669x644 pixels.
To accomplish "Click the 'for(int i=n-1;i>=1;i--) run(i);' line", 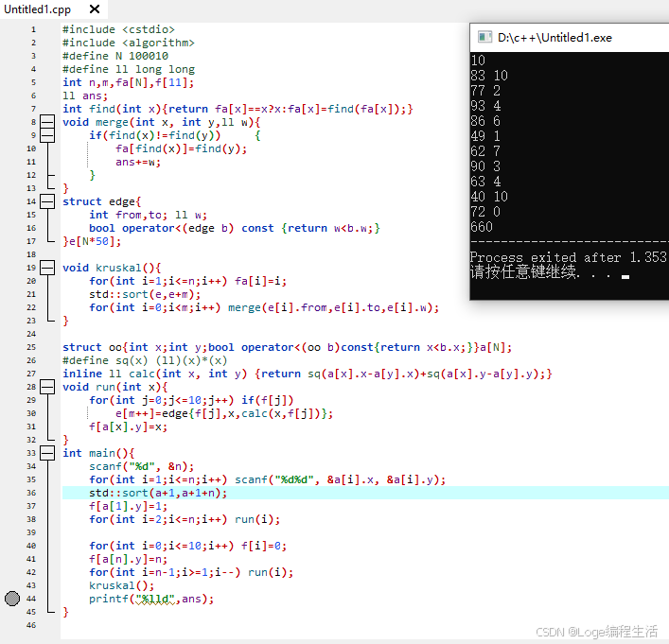I will coord(191,572).
